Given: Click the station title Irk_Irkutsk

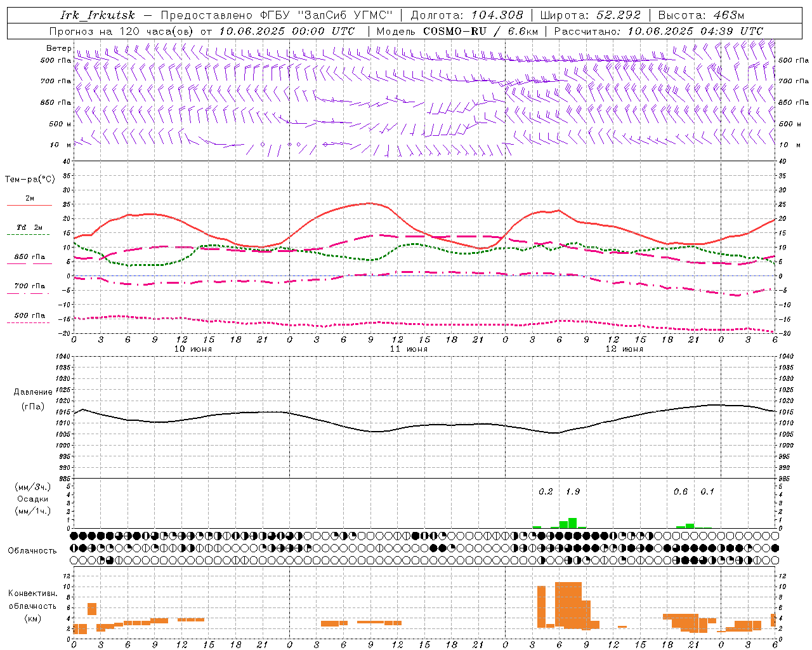Looking at the screenshot, I should pos(97,15).
